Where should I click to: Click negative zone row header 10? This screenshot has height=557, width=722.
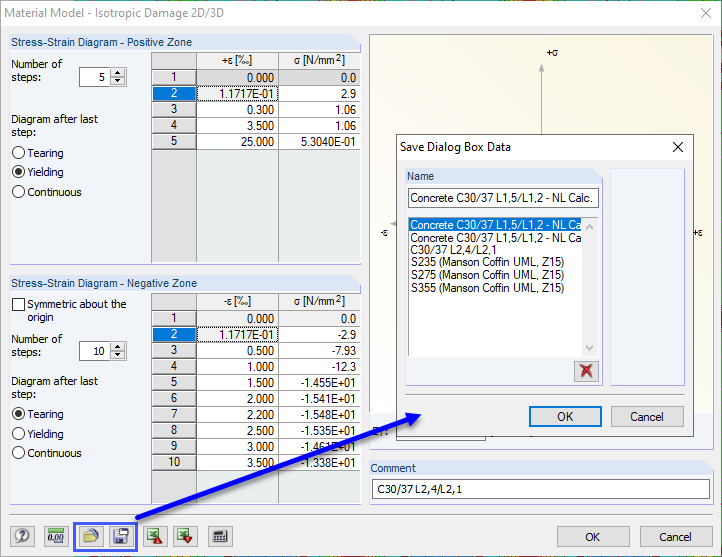174,462
